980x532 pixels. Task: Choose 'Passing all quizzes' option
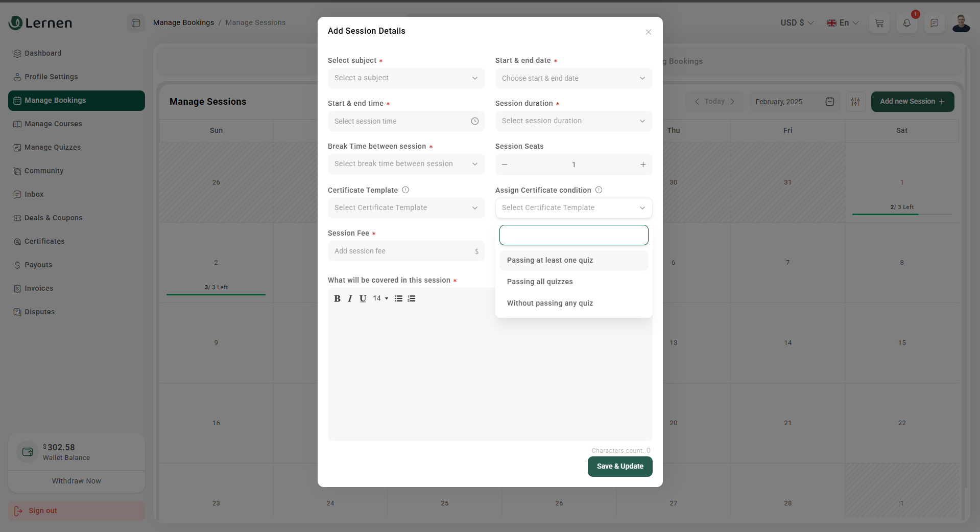point(540,282)
